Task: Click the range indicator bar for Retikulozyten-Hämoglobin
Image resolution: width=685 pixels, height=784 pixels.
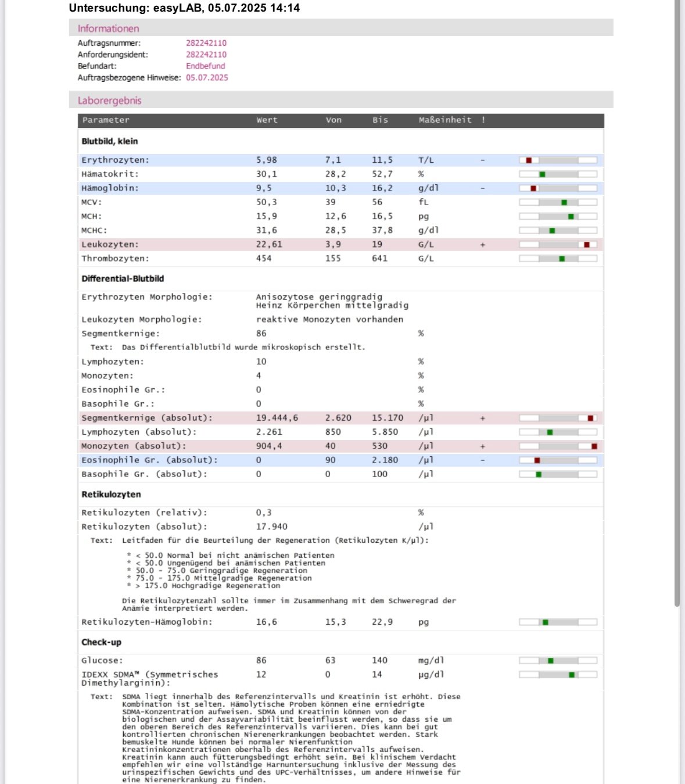Action: point(558,622)
